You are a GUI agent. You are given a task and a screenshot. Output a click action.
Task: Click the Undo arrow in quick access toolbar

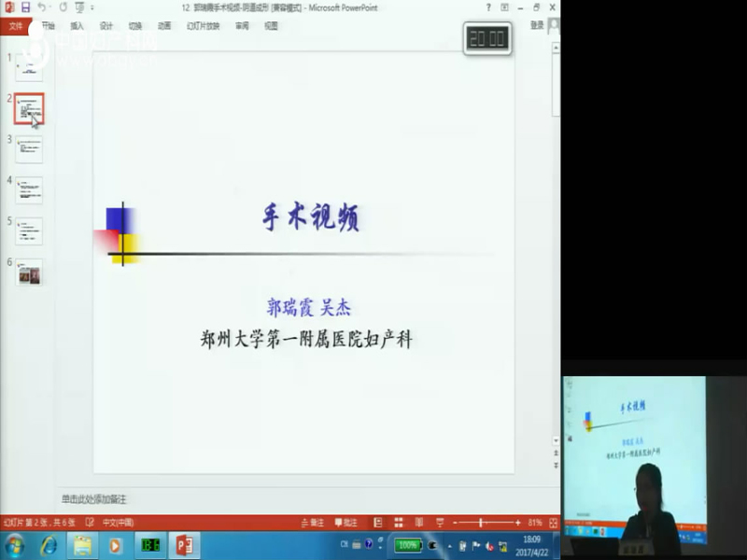tap(42, 7)
